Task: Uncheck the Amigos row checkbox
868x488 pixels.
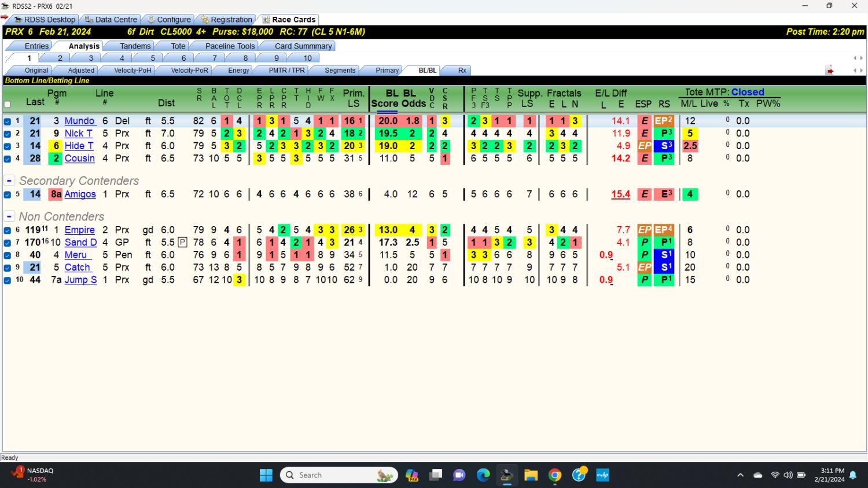Action: pos(8,195)
